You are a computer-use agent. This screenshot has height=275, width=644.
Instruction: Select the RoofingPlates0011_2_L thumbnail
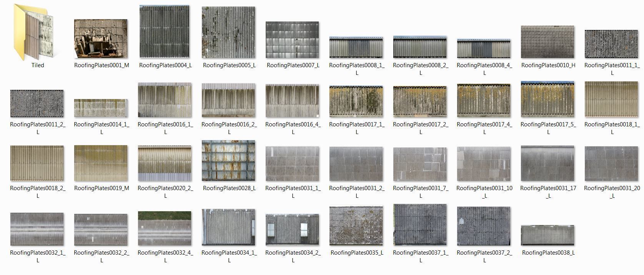(x=37, y=104)
